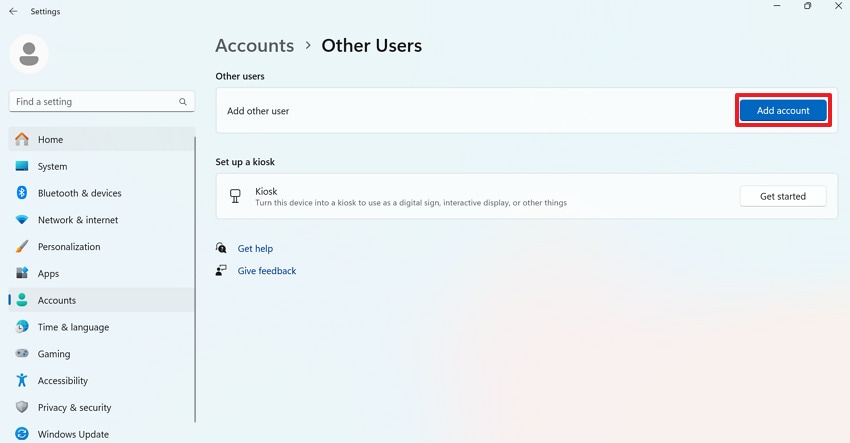850x443 pixels.
Task: Click the Personalization paintbrush icon
Action: click(22, 246)
